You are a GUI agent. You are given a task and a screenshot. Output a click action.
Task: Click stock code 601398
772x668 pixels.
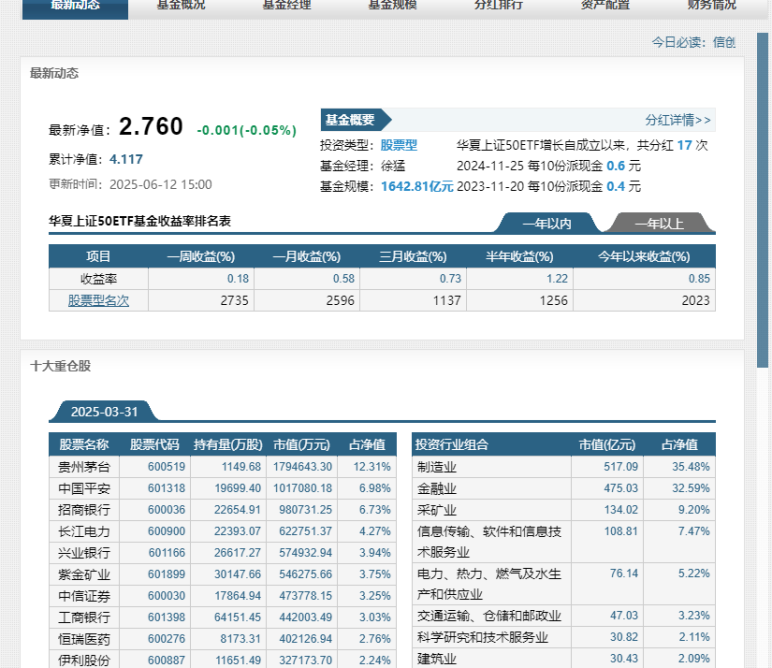point(166,617)
